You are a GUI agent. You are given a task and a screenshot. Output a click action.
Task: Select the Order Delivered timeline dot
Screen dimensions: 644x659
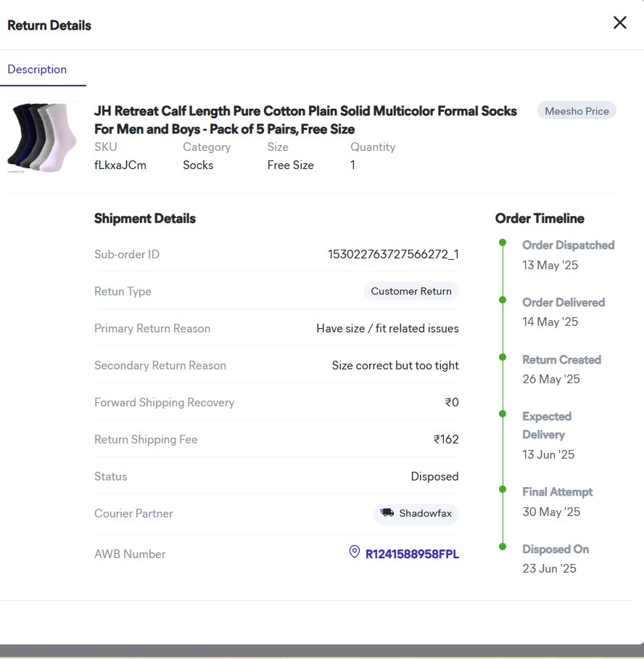tap(502, 300)
